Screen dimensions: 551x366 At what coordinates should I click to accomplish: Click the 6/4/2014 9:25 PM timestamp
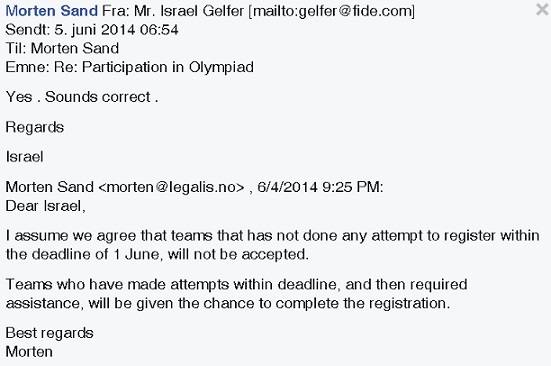pos(320,187)
